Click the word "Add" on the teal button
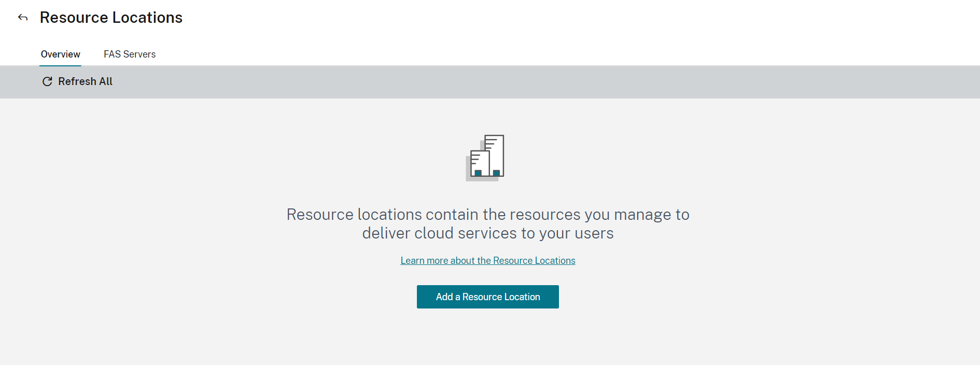Viewport: 980px width, 365px height. [x=444, y=297]
